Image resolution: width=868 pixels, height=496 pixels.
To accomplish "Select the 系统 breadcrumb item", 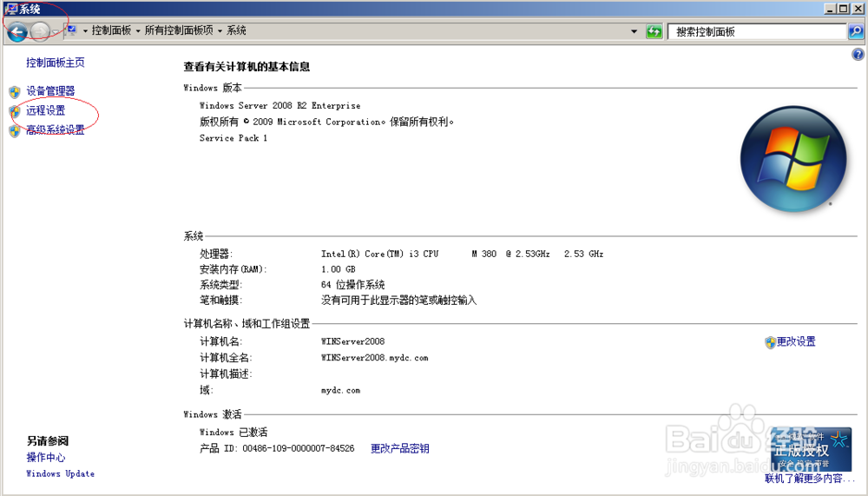I will point(236,30).
